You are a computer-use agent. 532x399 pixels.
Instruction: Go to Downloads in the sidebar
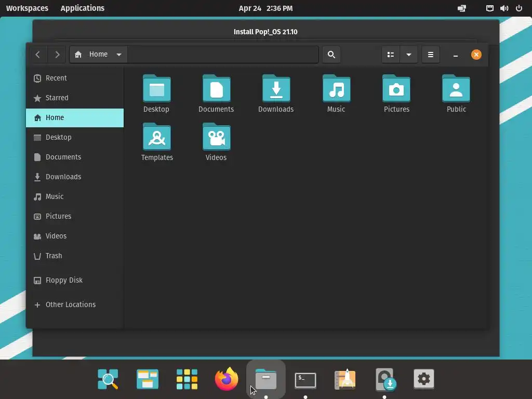[x=75, y=177]
